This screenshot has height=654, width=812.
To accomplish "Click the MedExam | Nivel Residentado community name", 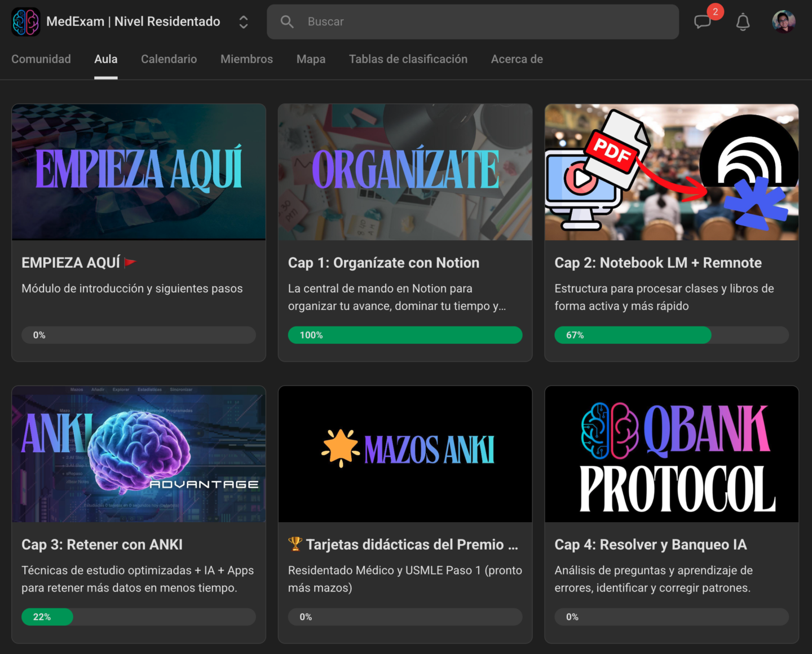I will click(x=133, y=22).
